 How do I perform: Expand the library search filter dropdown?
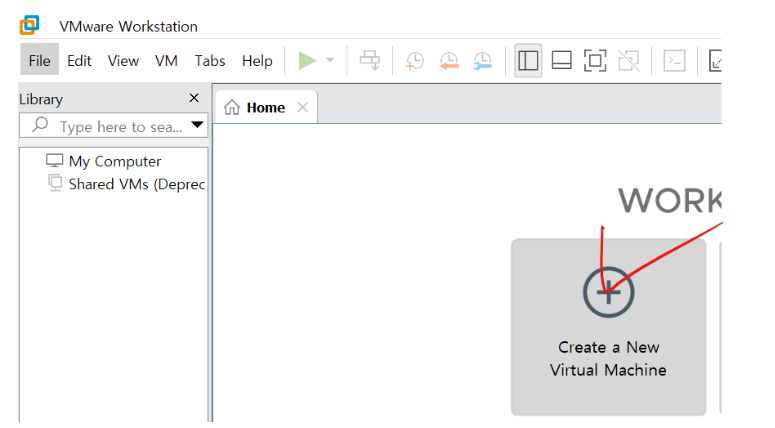pos(197,125)
